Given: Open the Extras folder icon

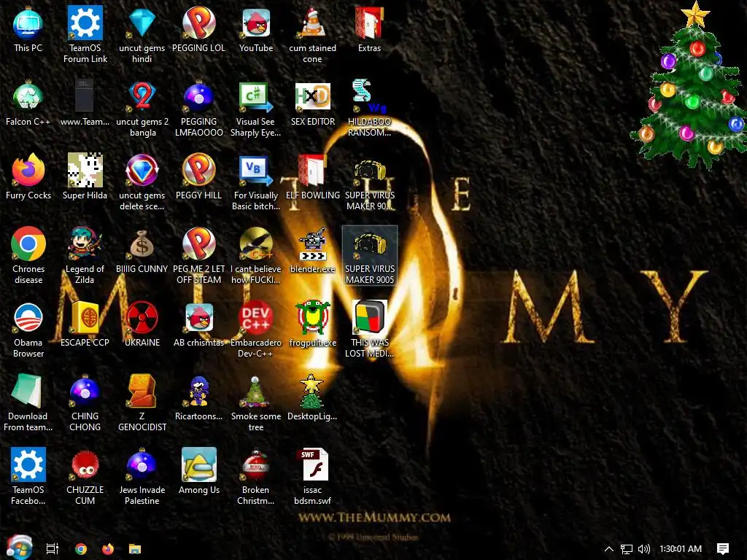Looking at the screenshot, I should click(x=369, y=29).
